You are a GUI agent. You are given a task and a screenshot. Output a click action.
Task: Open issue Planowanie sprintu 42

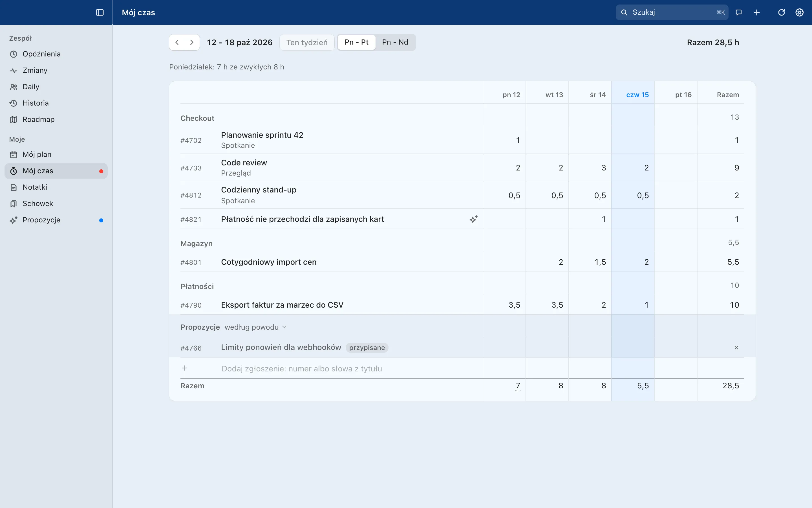[x=262, y=135]
